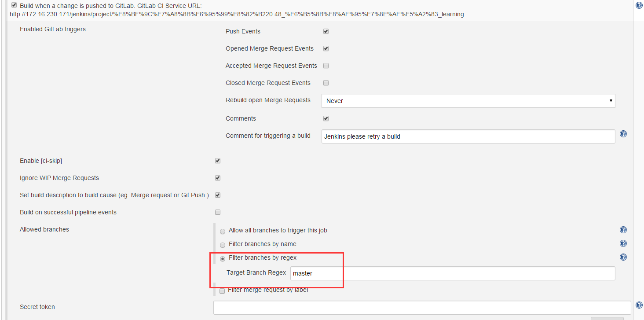
Task: Click the Allowed branches label
Action: click(44, 229)
